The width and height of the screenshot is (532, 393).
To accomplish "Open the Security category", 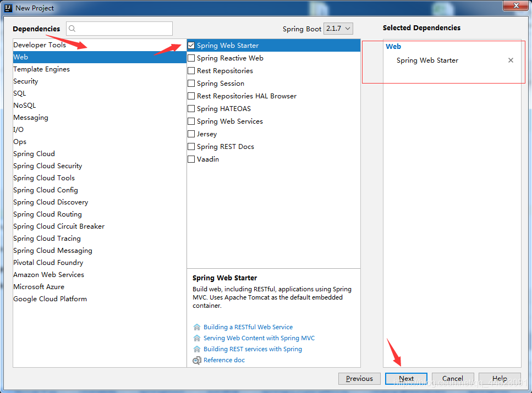I will [x=100, y=81].
